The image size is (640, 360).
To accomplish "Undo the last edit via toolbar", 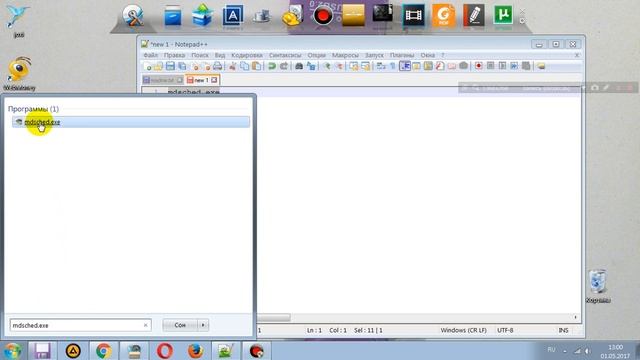I will (x=272, y=66).
